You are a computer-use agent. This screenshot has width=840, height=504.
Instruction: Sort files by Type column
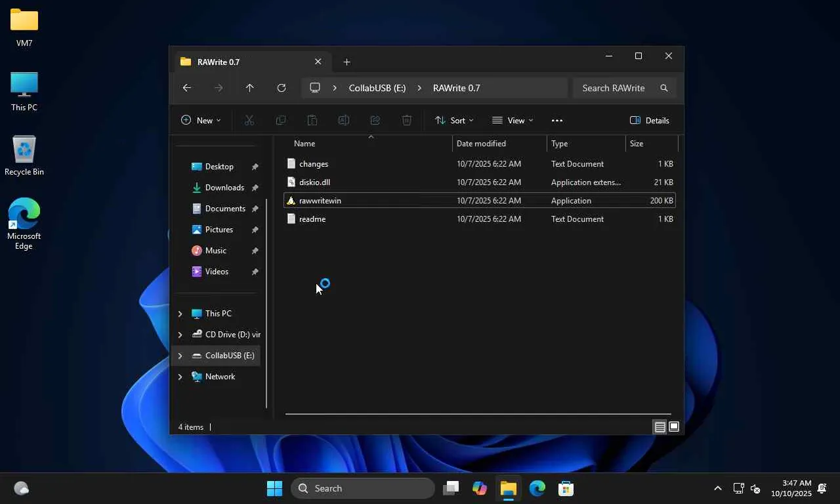coord(586,143)
